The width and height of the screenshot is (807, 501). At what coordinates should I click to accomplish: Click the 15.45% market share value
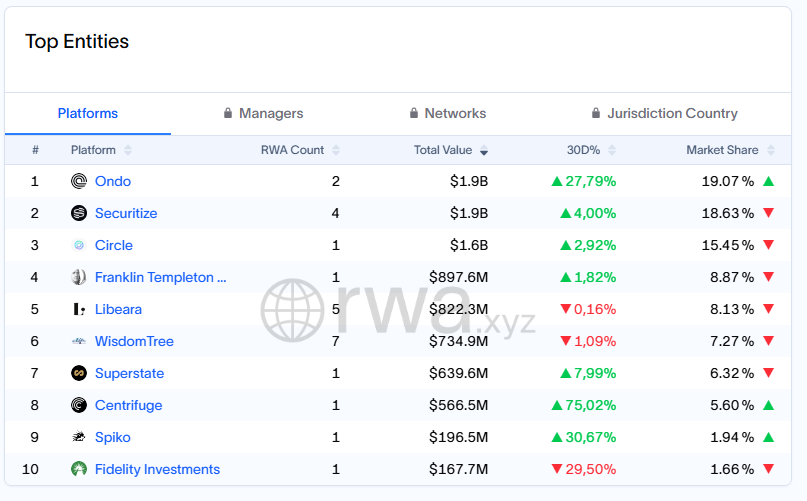pos(728,245)
